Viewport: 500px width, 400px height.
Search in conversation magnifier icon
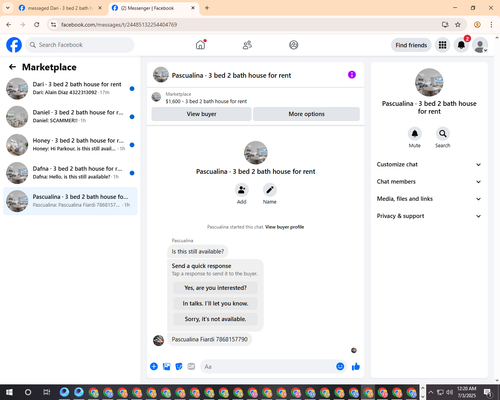pyautogui.click(x=443, y=134)
